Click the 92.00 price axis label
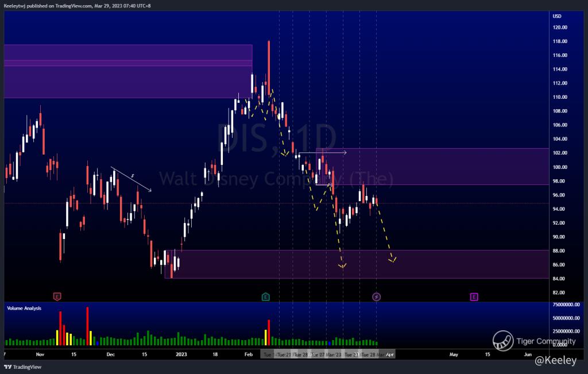The width and height of the screenshot is (588, 374). click(x=559, y=223)
